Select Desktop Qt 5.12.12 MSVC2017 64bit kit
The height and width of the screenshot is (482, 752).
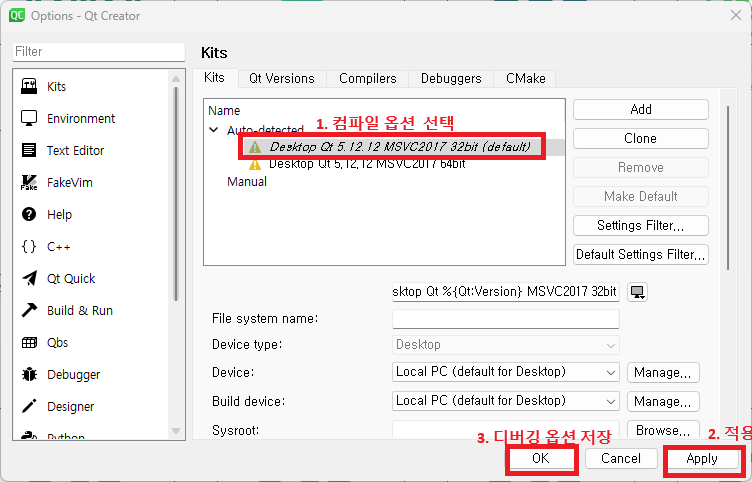click(367, 164)
